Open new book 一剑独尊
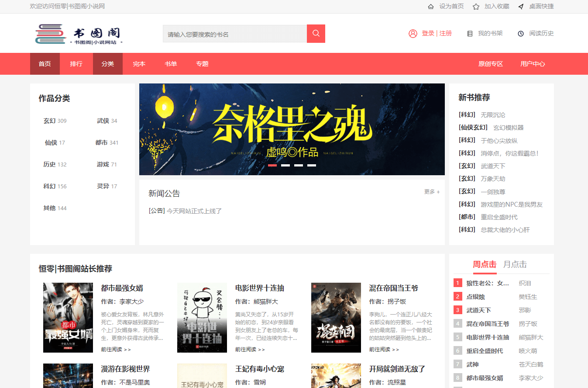 pos(493,192)
